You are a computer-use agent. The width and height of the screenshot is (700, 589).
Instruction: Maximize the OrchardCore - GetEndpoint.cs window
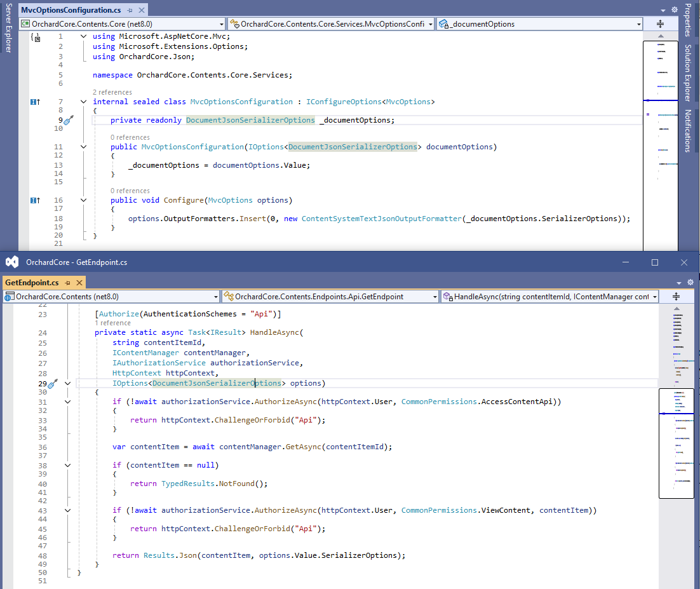[654, 262]
